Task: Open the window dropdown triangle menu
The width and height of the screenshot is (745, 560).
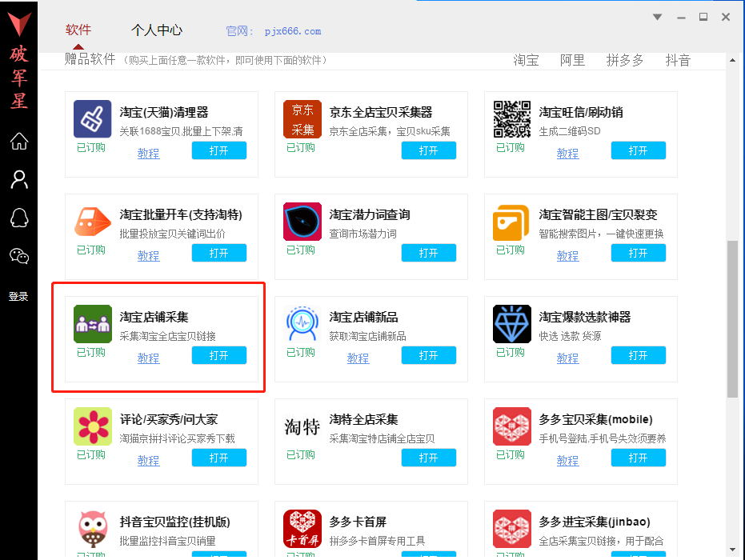Action: (658, 17)
